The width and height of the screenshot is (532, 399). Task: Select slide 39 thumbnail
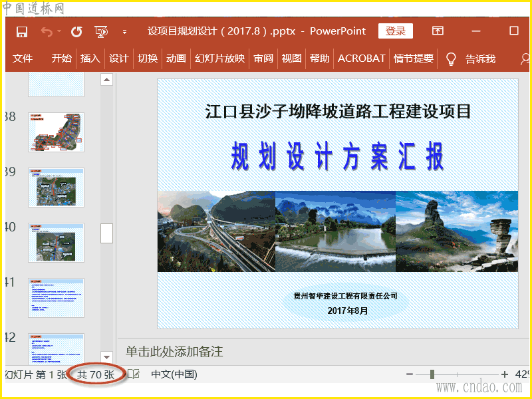tap(56, 188)
